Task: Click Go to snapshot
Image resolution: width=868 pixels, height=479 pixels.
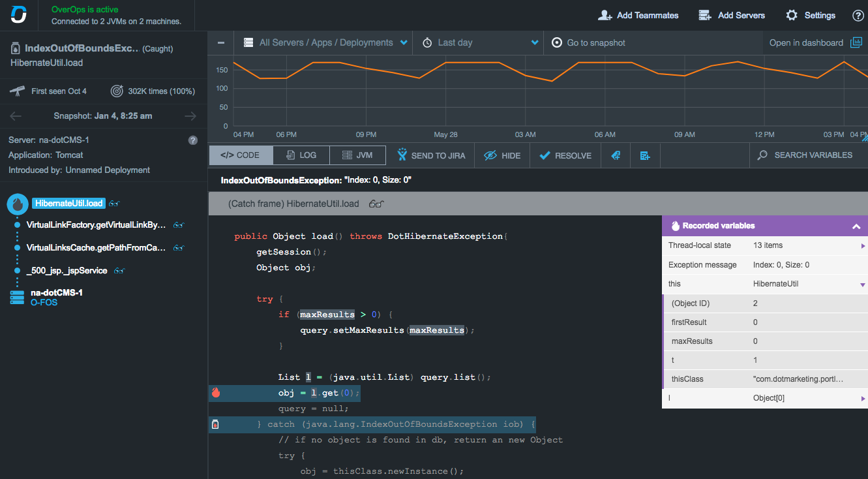Action: coord(588,42)
